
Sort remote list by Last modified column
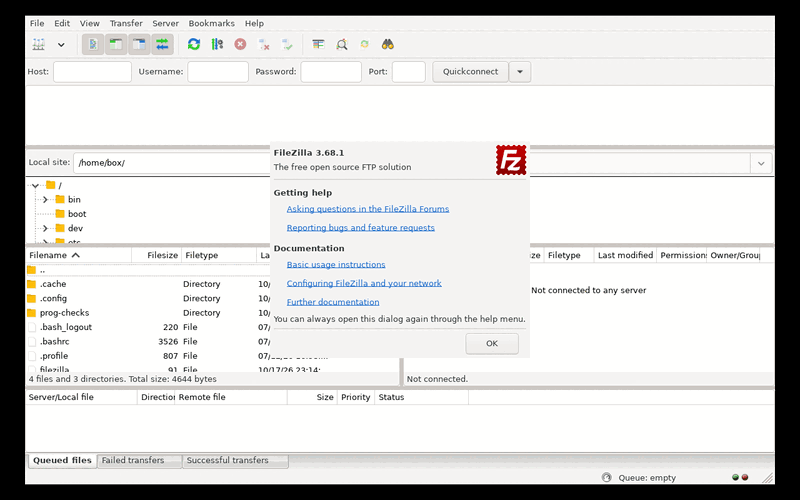pos(626,255)
